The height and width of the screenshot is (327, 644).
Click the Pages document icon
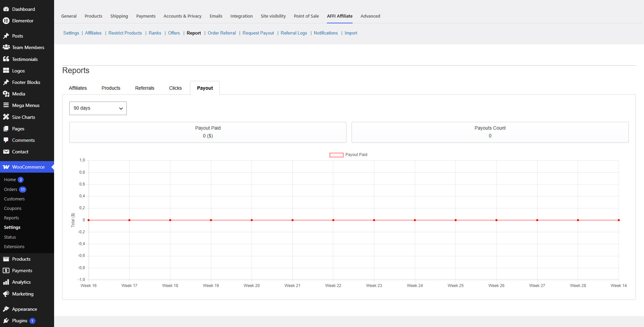tap(6, 129)
